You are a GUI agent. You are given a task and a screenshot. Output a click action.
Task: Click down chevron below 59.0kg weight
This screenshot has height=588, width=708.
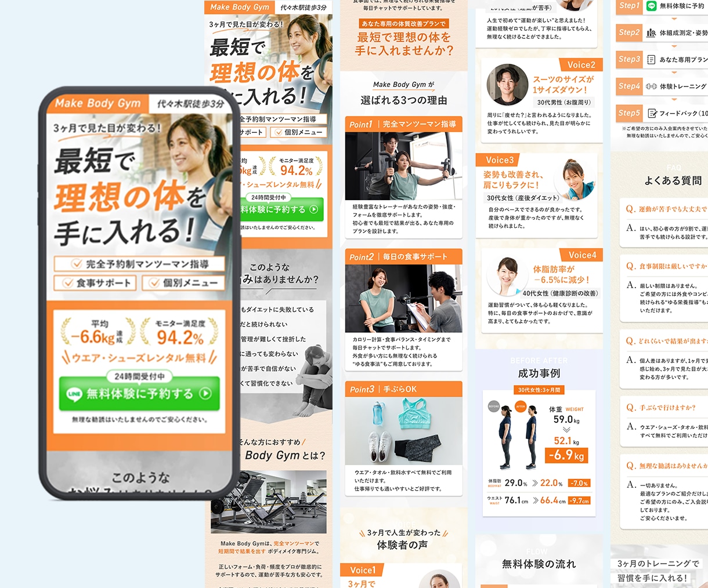tap(566, 430)
